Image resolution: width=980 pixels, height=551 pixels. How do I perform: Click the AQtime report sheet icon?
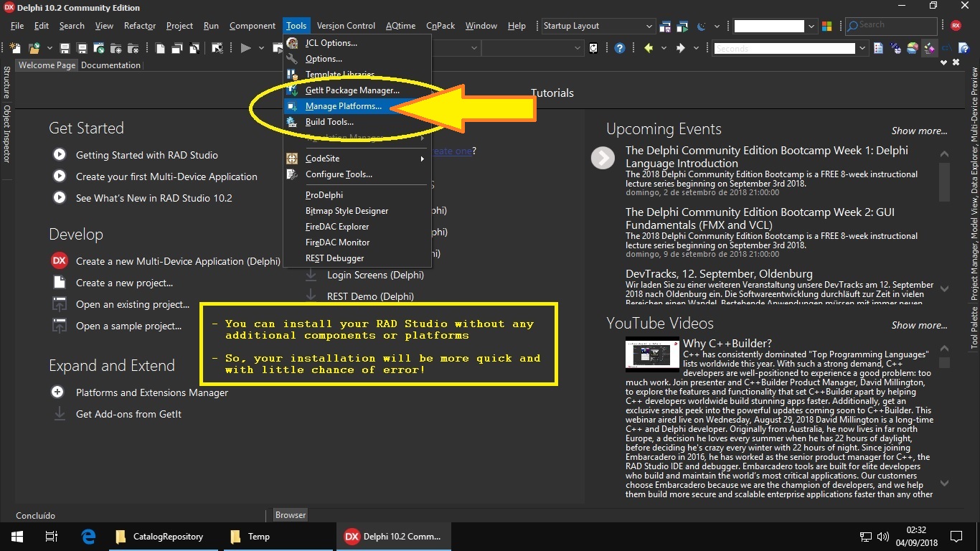point(878,48)
